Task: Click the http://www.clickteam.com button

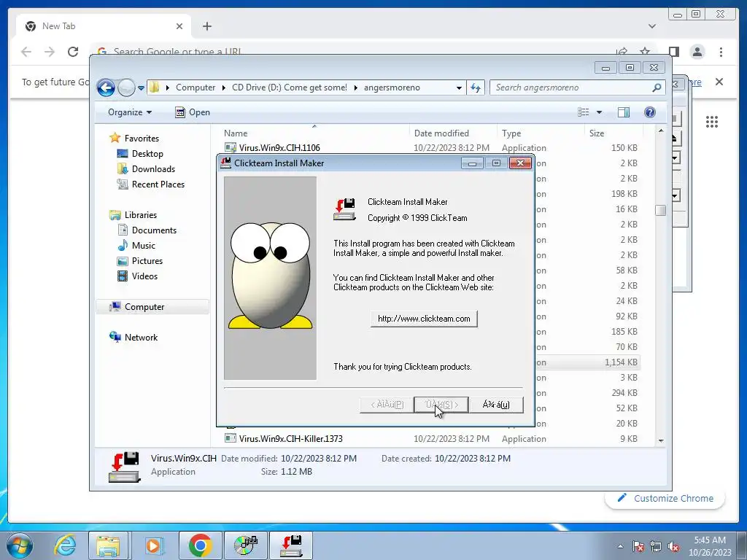Action: click(x=424, y=319)
